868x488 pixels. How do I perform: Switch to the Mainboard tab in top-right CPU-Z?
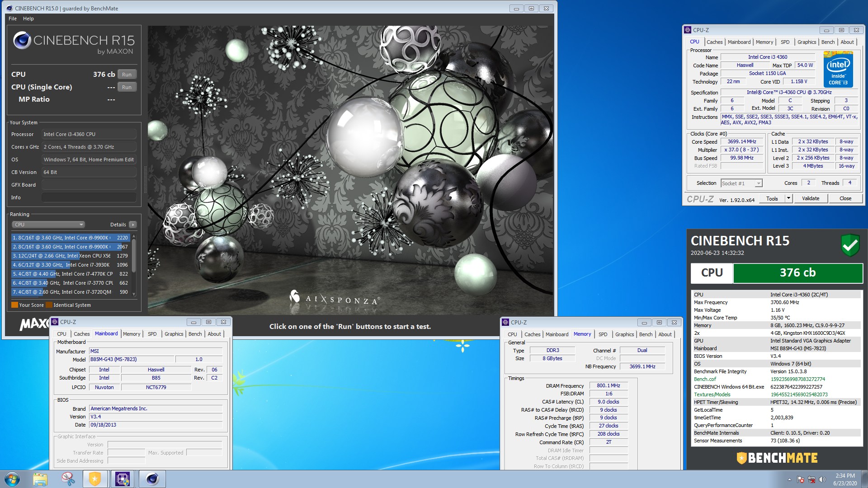[x=739, y=42]
